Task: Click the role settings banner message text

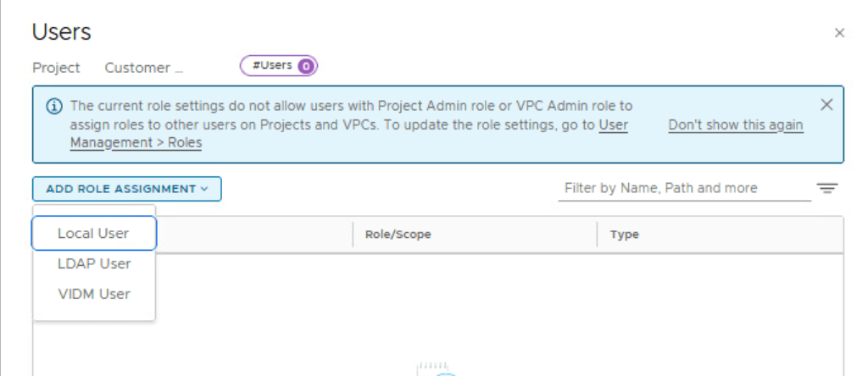Action: click(339, 116)
